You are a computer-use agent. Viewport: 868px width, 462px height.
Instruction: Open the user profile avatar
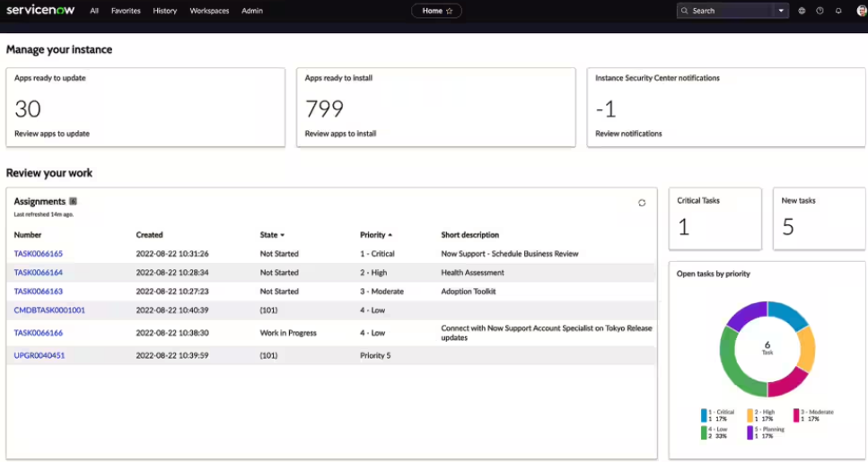pyautogui.click(x=861, y=11)
